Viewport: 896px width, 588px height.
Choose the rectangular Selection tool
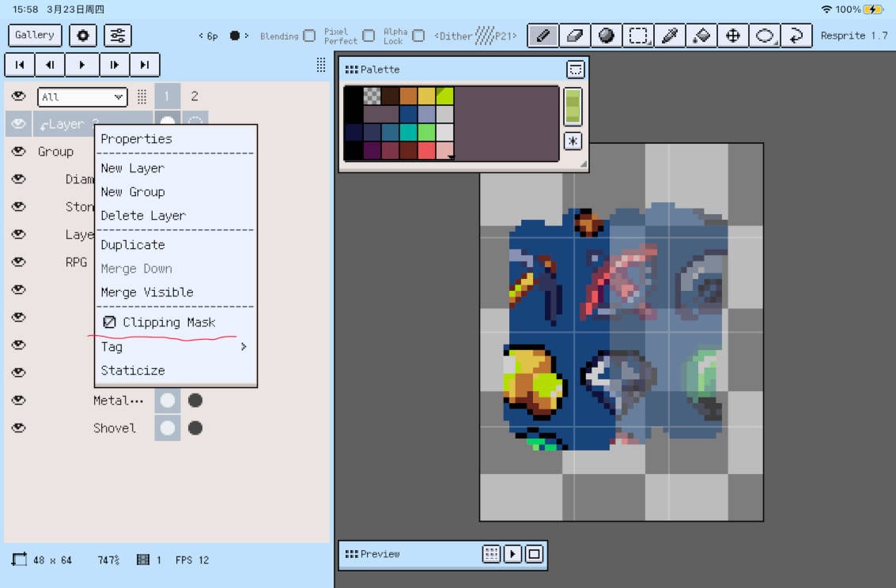pos(638,36)
